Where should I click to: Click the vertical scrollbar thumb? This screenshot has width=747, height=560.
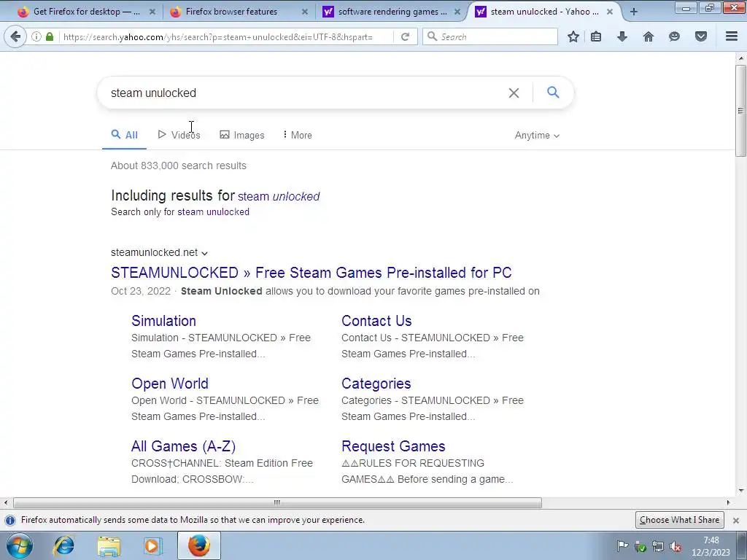pyautogui.click(x=740, y=111)
